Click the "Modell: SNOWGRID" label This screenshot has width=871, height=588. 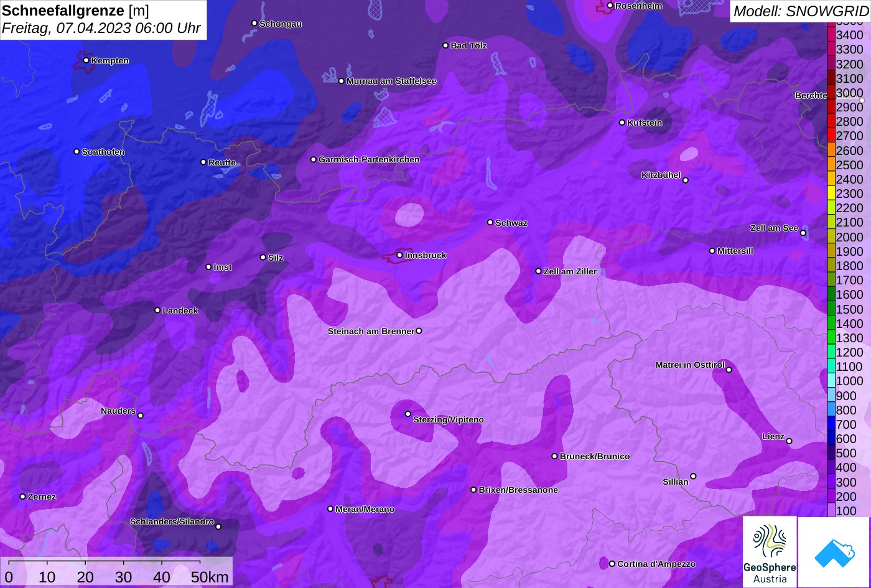(801, 11)
